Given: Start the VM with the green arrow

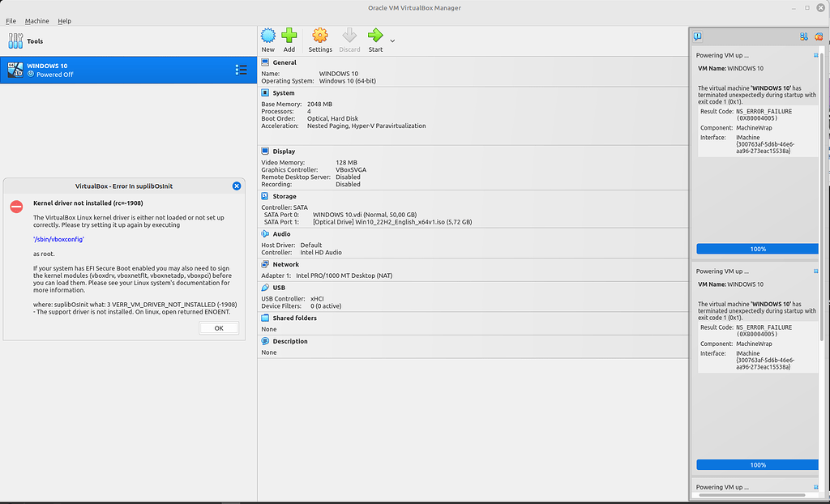Looking at the screenshot, I should (x=375, y=36).
